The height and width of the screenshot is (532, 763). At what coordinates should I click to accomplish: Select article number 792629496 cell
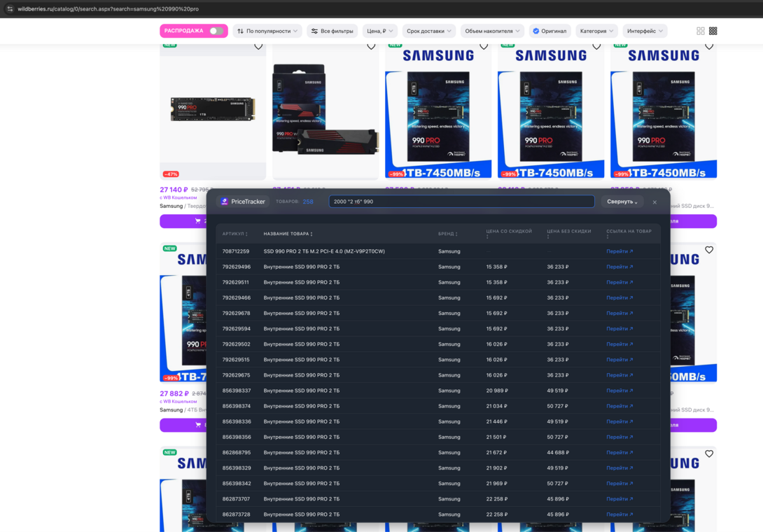click(x=237, y=267)
